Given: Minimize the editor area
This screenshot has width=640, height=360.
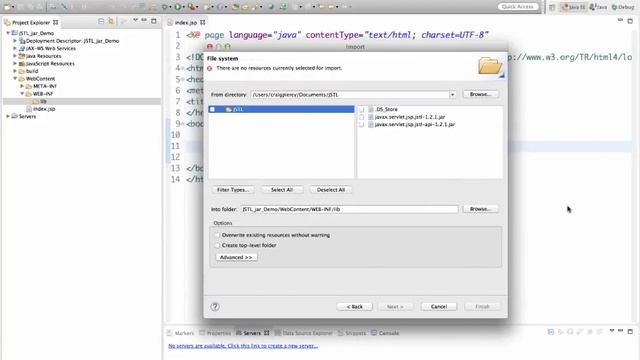Looking at the screenshot, I should [620, 20].
